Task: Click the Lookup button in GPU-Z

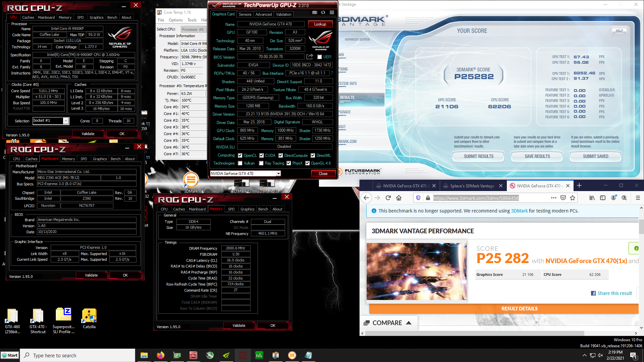Action: click(320, 24)
